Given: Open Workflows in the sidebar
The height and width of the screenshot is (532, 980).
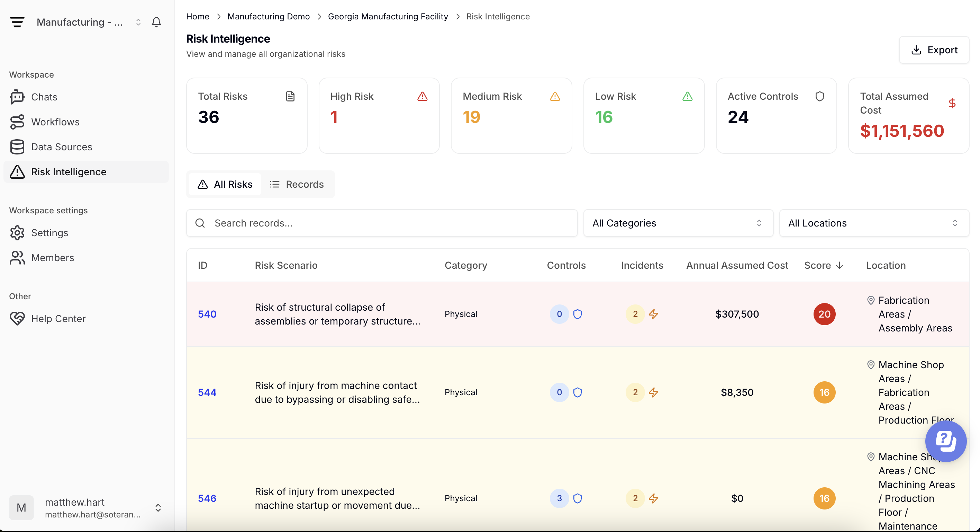Looking at the screenshot, I should [86, 122].
